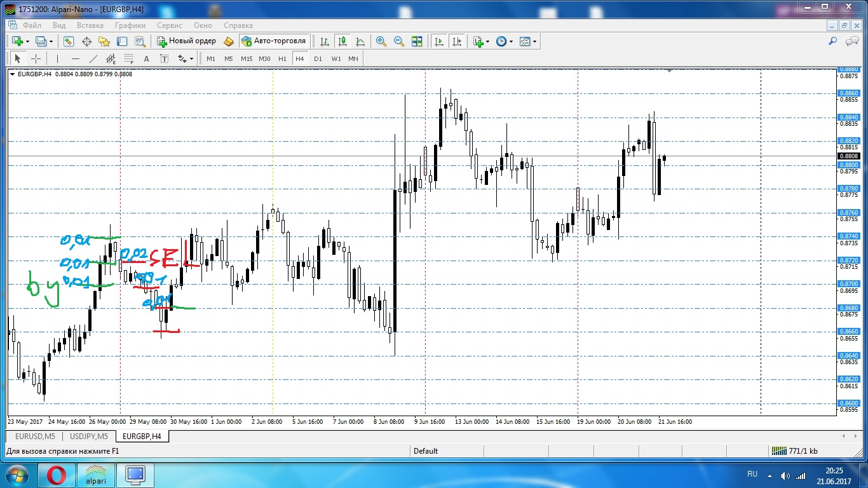Viewport: 868px width, 488px height.
Task: Click the Новый ордер button
Action: [187, 41]
